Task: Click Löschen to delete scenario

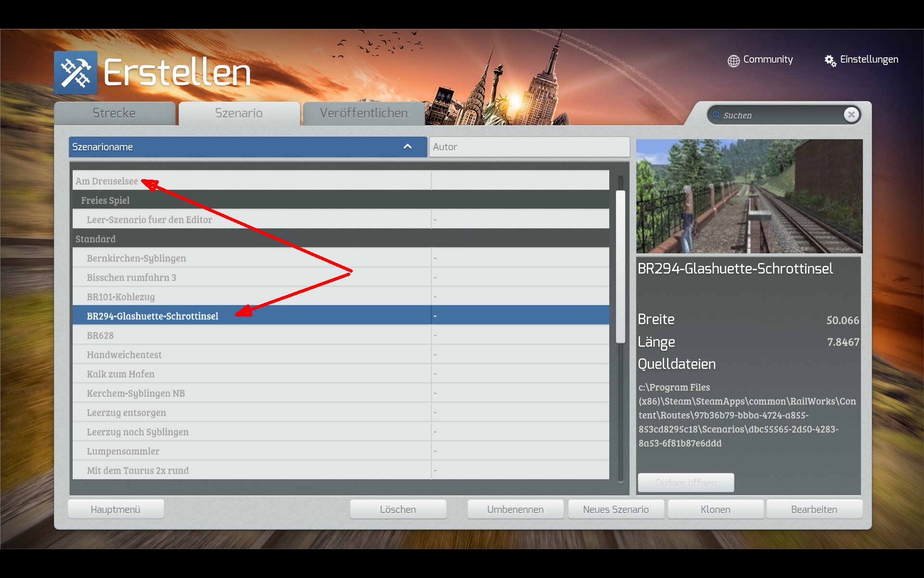Action: (x=398, y=509)
